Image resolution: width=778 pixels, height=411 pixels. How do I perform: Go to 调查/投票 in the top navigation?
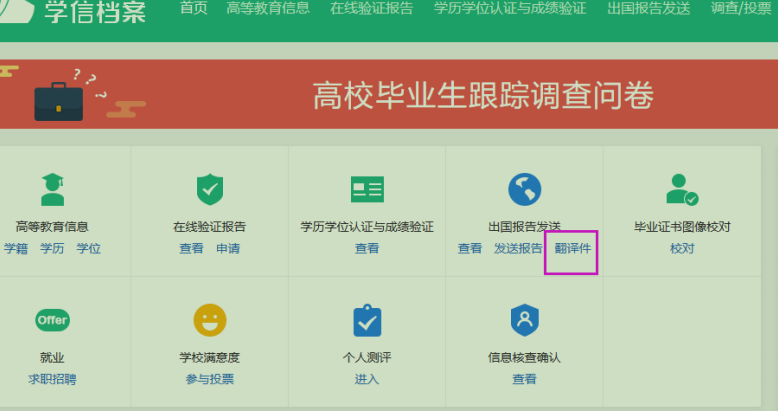tap(741, 9)
